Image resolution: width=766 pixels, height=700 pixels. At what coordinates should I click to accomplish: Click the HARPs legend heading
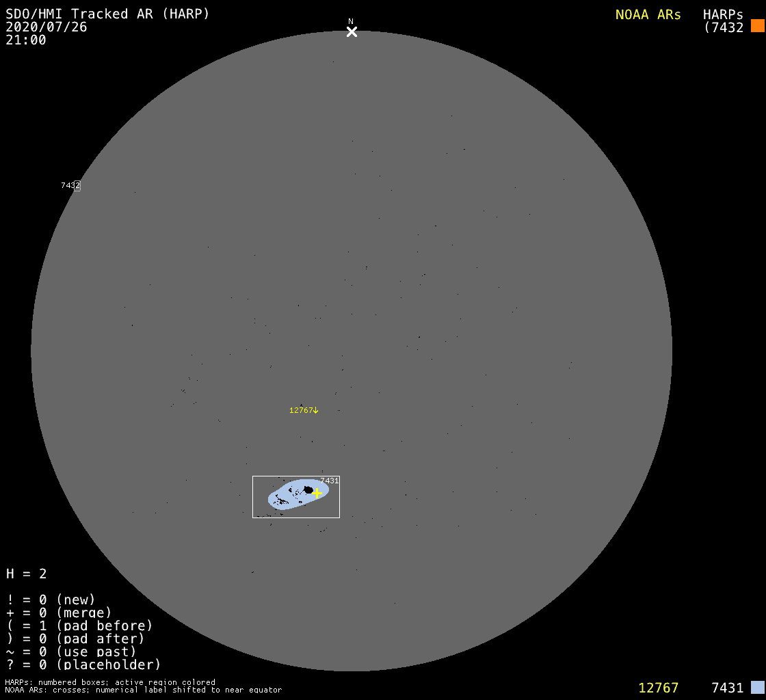click(x=723, y=14)
